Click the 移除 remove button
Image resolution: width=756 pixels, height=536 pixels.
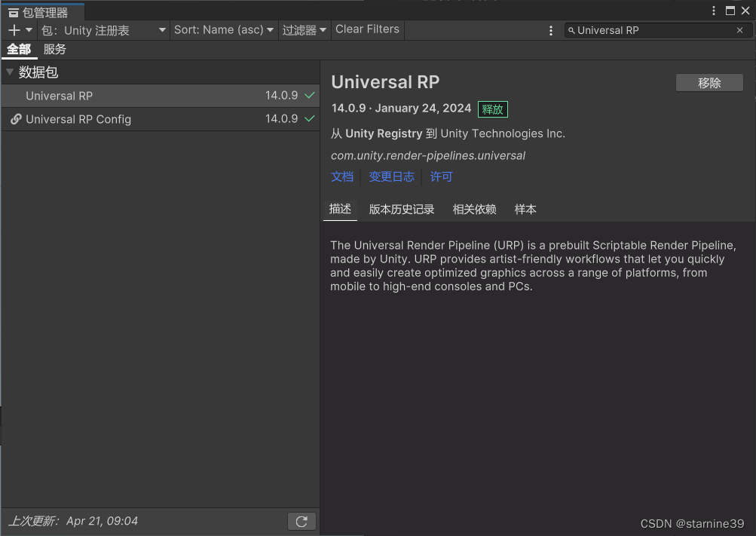(709, 83)
